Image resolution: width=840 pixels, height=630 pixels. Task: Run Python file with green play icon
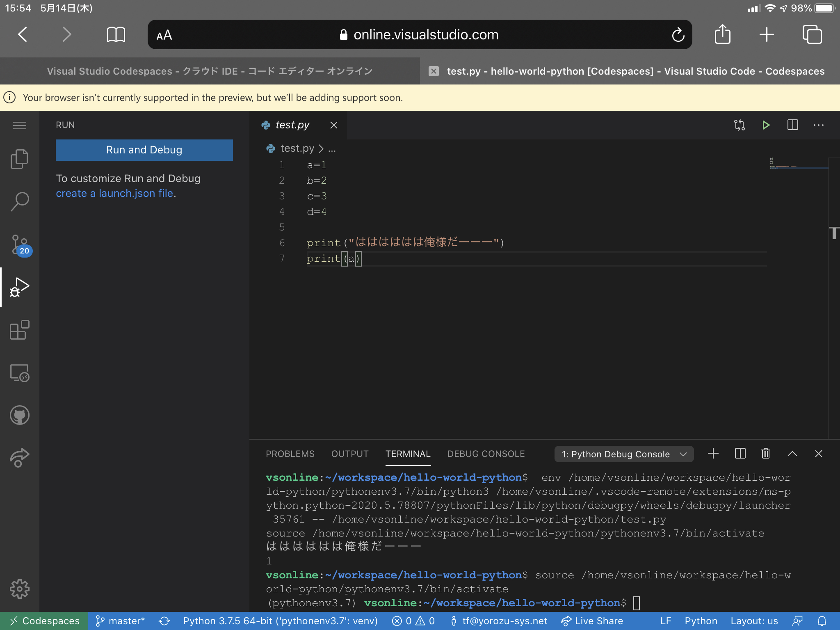click(x=766, y=125)
